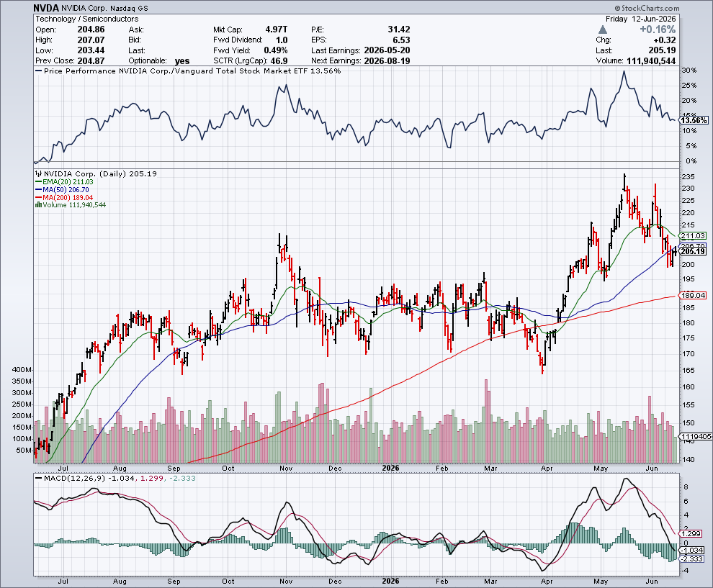Click the MA(200) 189.04 legend entry
The height and width of the screenshot is (588, 713).
click(x=64, y=197)
